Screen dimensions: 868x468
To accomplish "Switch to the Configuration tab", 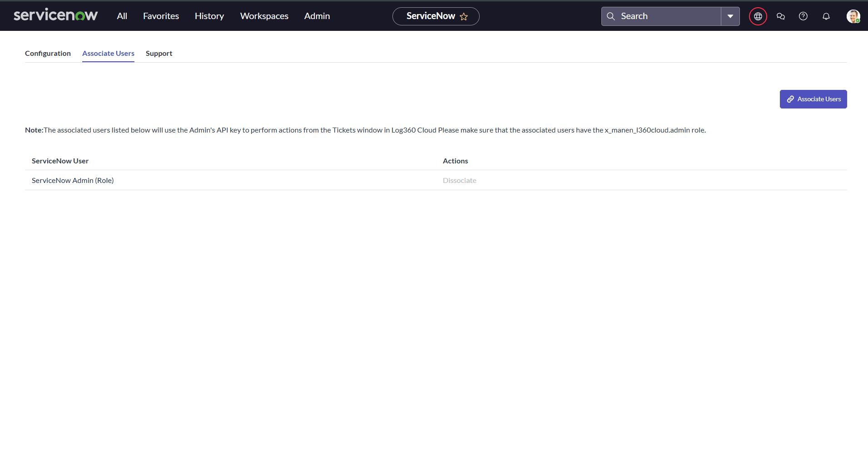I will tap(48, 53).
